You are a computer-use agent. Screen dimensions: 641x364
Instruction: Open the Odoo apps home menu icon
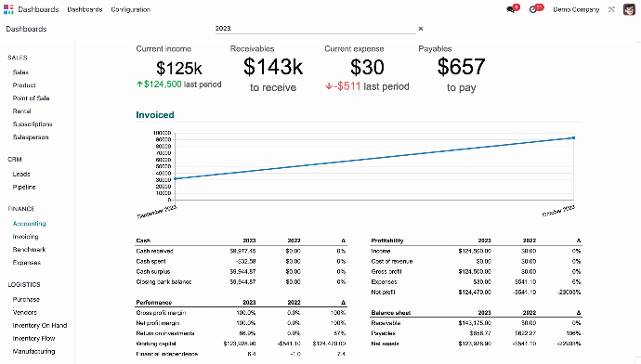click(8, 9)
